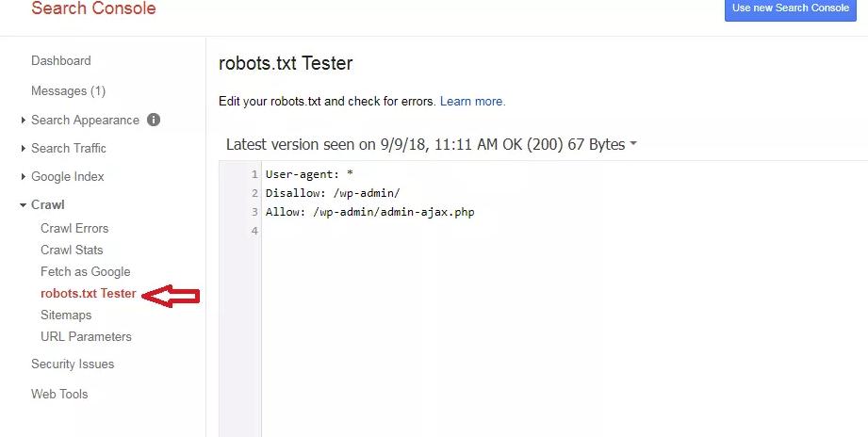
Task: Open the Sitemaps page
Action: [x=66, y=316]
